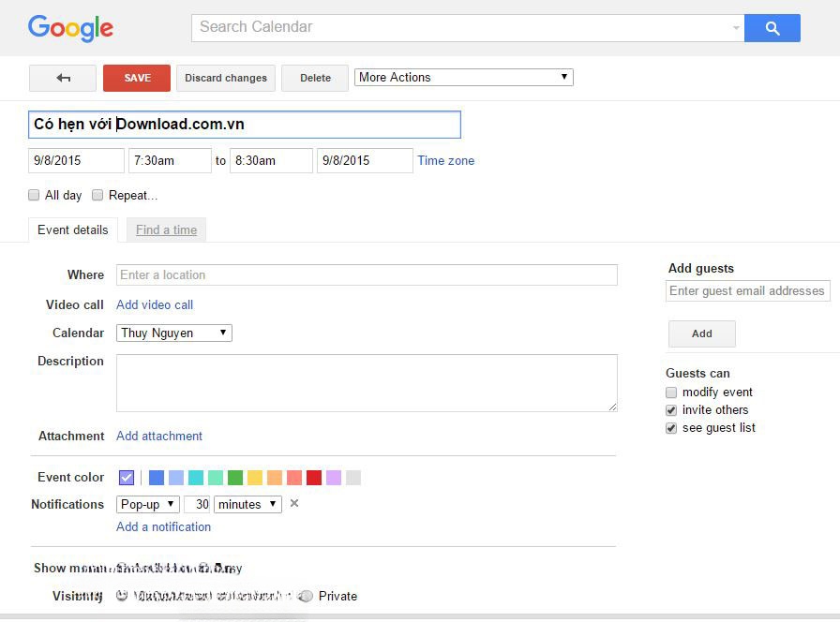Click the Where location field
Screen dimensions: 840x622
(x=367, y=274)
